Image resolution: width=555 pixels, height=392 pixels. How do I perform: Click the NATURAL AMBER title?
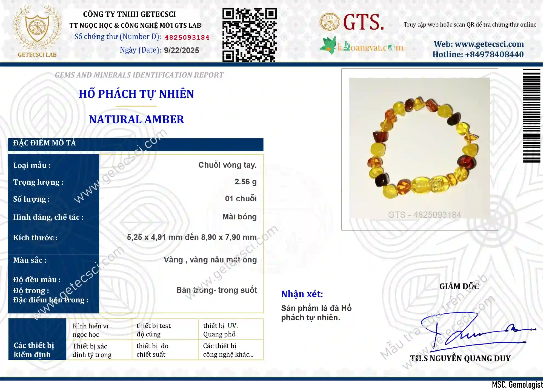[136, 119]
